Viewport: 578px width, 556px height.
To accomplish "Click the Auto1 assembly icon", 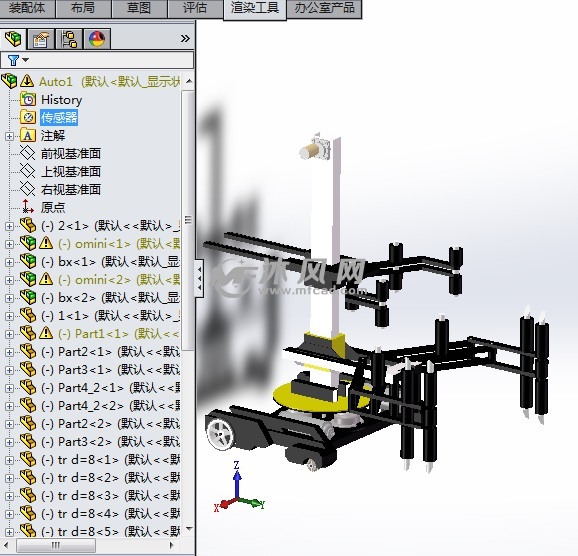I will pyautogui.click(x=10, y=81).
